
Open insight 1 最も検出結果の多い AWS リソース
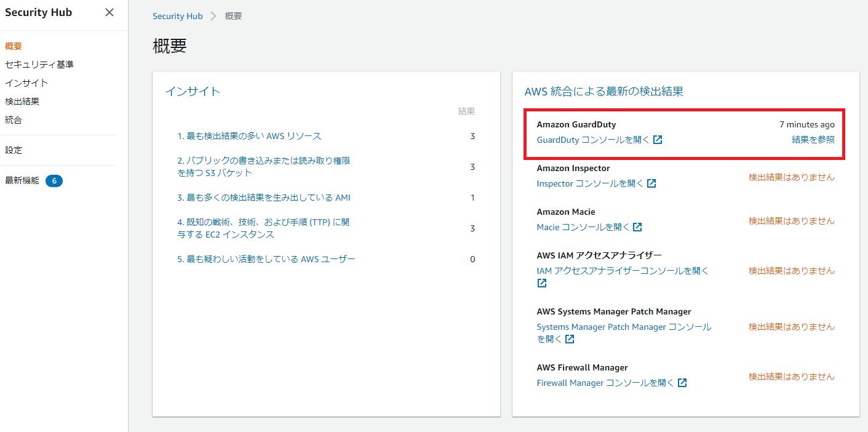tap(249, 136)
